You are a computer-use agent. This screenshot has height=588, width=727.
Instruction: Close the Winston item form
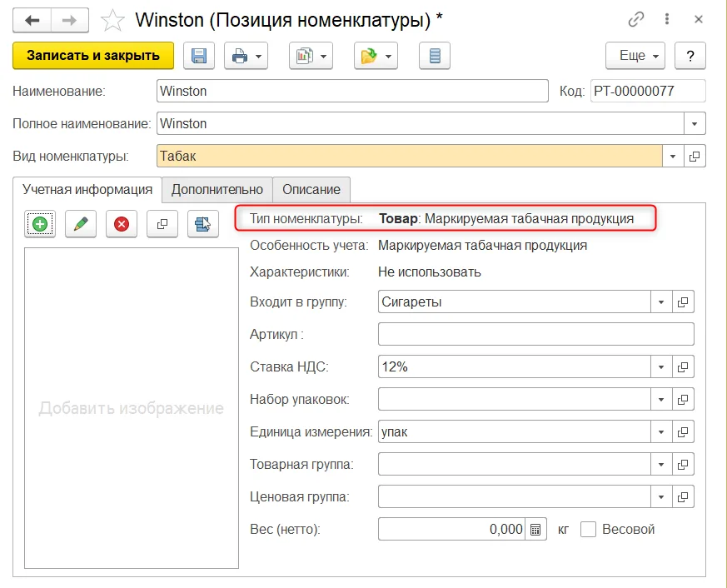point(698,19)
